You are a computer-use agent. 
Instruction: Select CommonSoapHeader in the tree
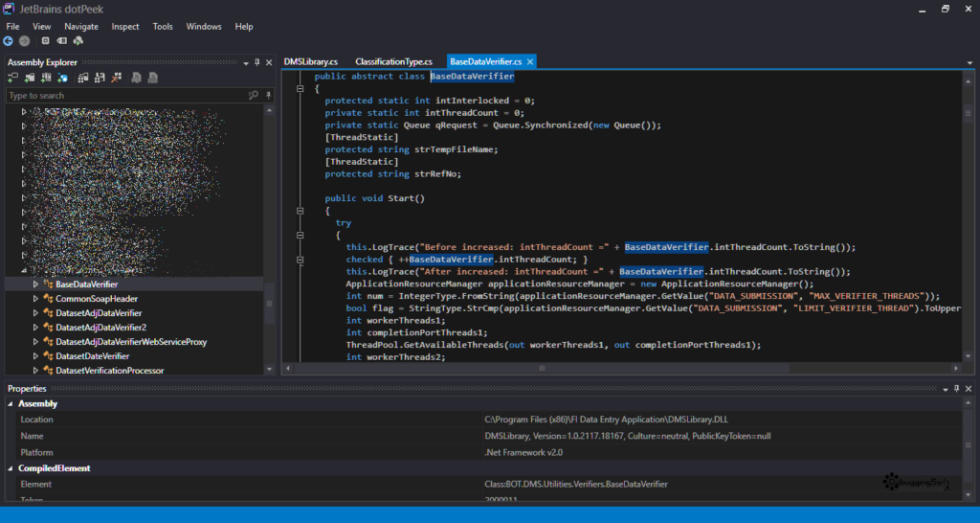(97, 299)
